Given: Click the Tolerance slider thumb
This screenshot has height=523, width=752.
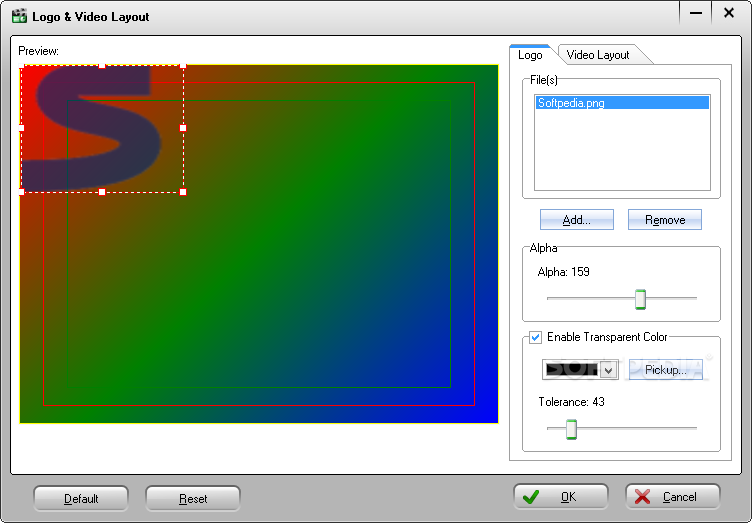Looking at the screenshot, I should tap(571, 429).
